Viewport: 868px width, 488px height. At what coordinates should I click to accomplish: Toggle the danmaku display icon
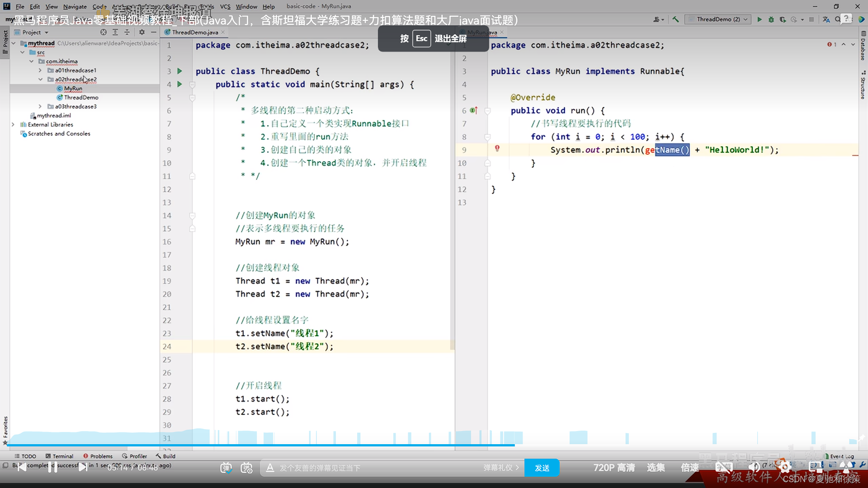[226, 468]
